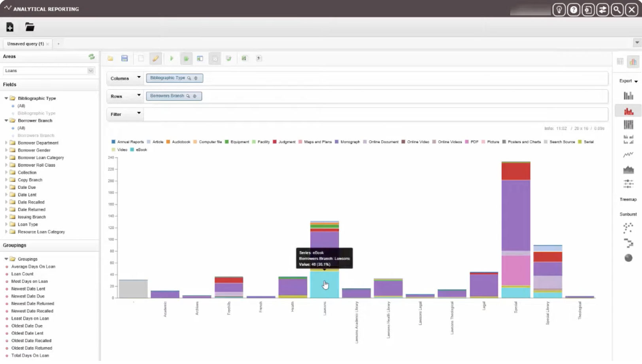Click the Sunburst chart option

coord(628,214)
